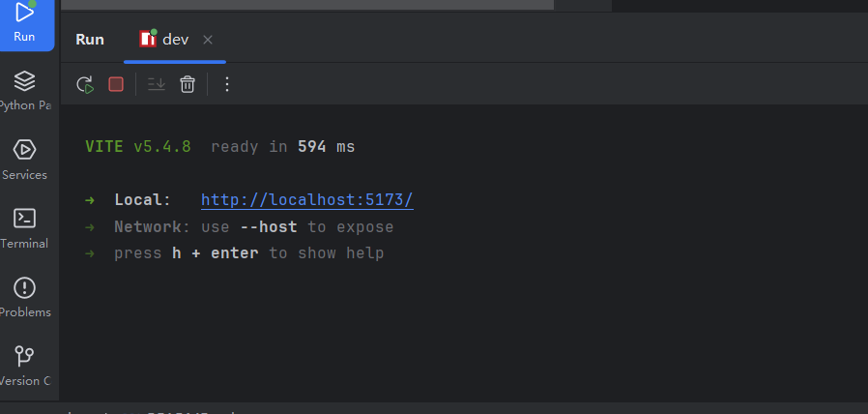
Task: Close the dev tab
Action: [208, 40]
